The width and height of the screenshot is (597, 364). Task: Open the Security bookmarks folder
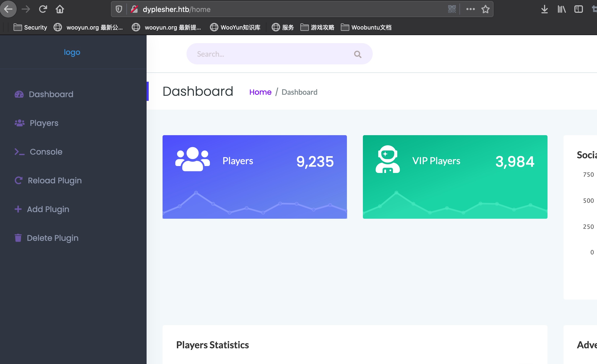[x=30, y=27]
